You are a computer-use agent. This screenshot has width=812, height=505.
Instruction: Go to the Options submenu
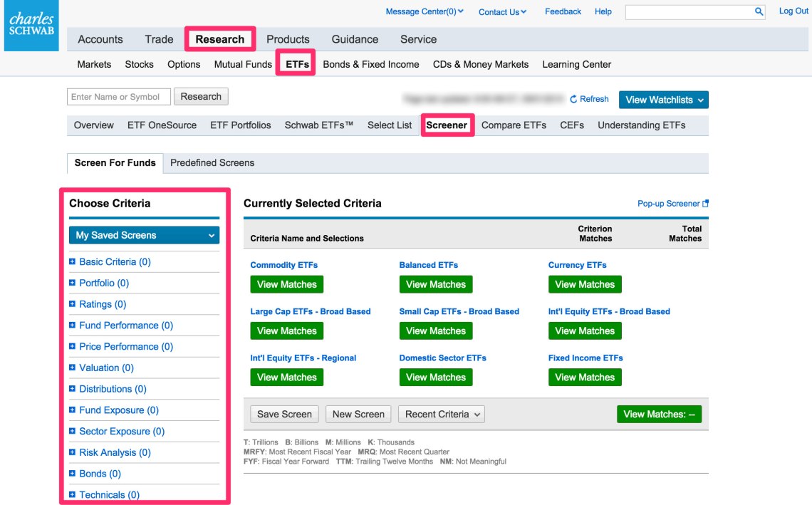(184, 64)
